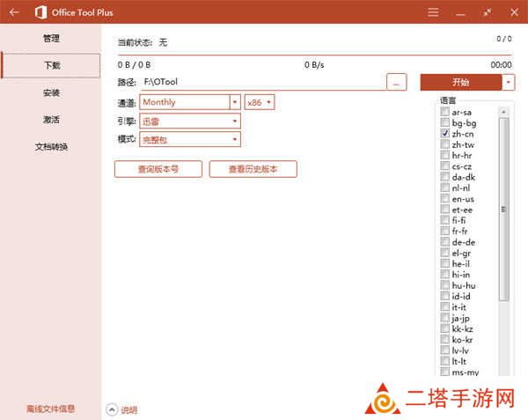Viewport: 528px width, 420px height.
Task: Tick the cs-cz language checkbox
Action: click(444, 166)
